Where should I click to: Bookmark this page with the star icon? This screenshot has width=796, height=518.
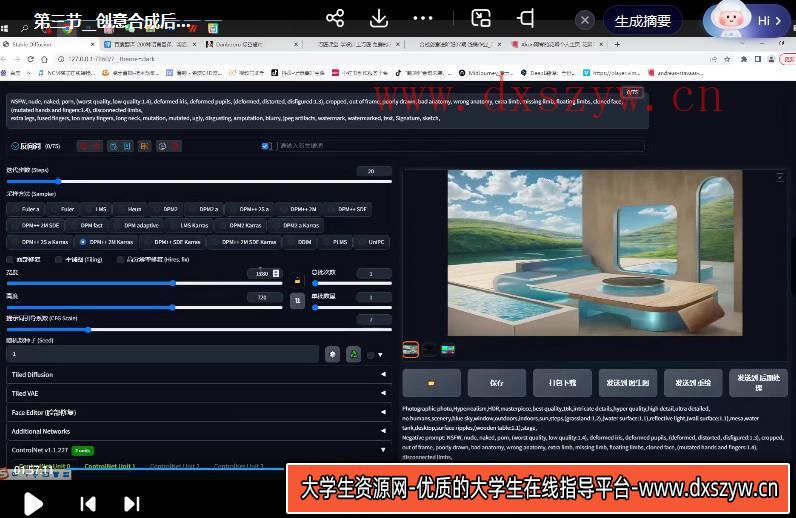727,59
